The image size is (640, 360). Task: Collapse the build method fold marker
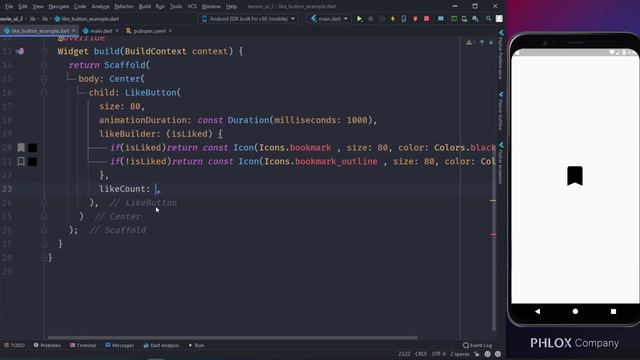(44, 51)
